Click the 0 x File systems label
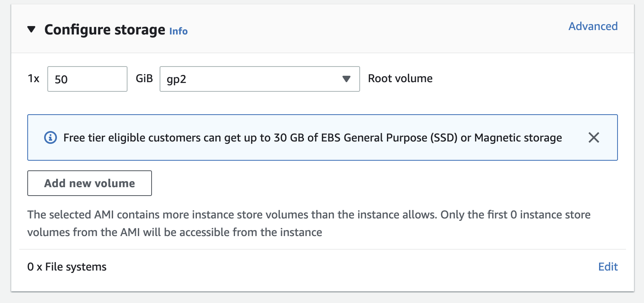Viewport: 644px width, 303px height. tap(67, 267)
